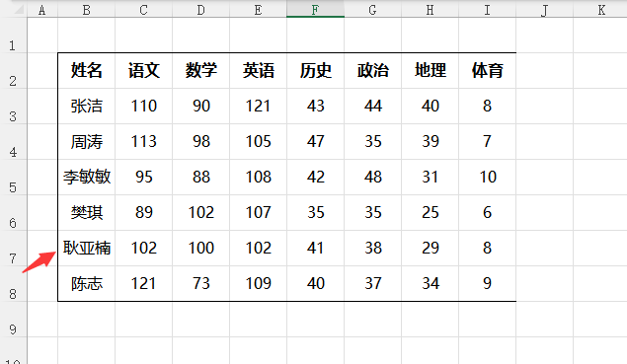Click 张洁's 数学 score 90
The height and width of the screenshot is (364, 627).
pyautogui.click(x=200, y=106)
